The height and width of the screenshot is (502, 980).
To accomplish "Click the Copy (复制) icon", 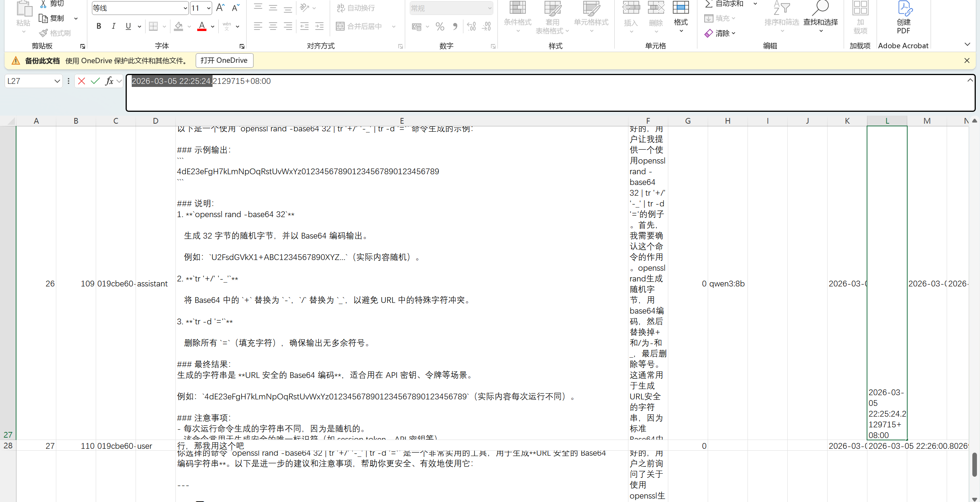I will [x=44, y=18].
